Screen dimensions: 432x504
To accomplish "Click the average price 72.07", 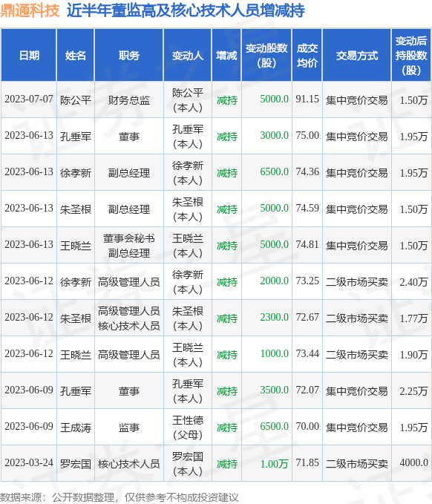I will tap(307, 390).
